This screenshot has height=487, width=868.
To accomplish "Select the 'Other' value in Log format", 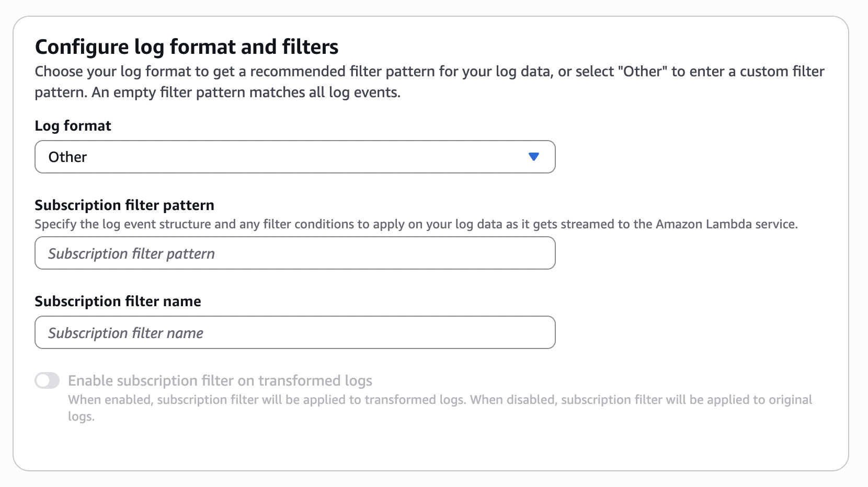I will tap(68, 157).
